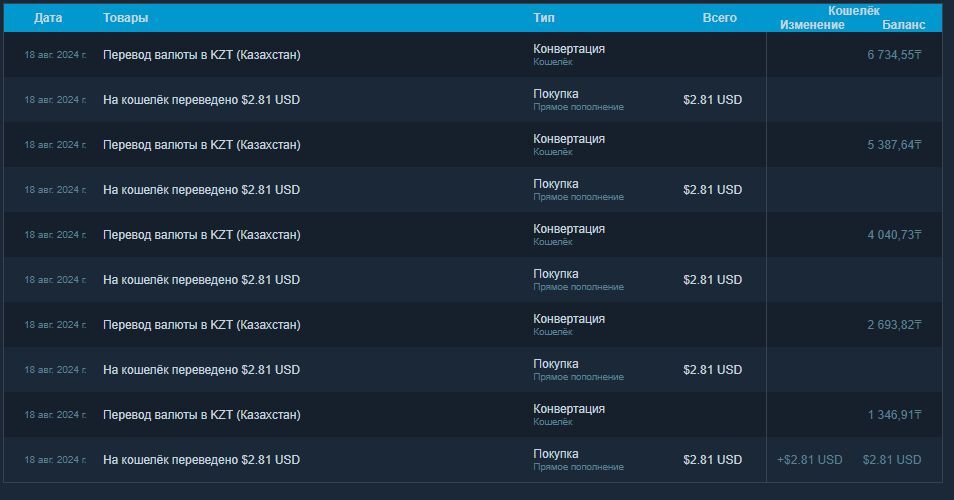Click the "Тип" column header

(x=544, y=18)
